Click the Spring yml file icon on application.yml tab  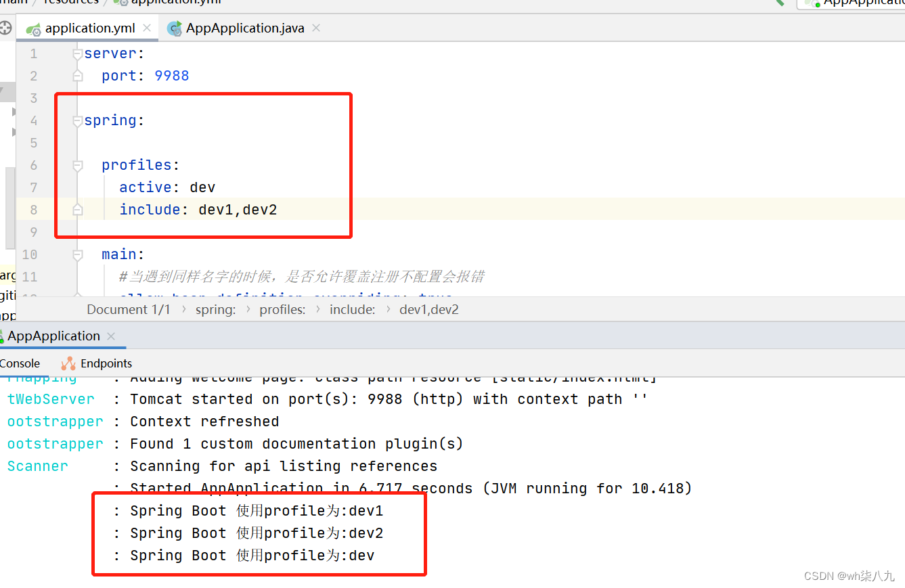click(x=33, y=29)
